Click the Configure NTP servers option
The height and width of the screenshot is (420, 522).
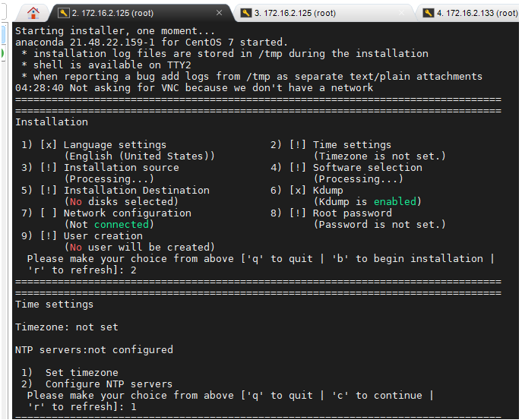point(109,384)
